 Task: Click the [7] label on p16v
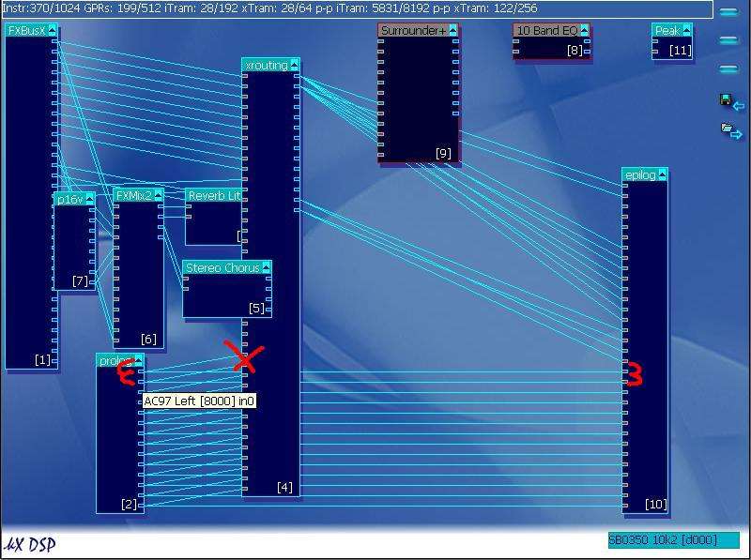click(80, 280)
